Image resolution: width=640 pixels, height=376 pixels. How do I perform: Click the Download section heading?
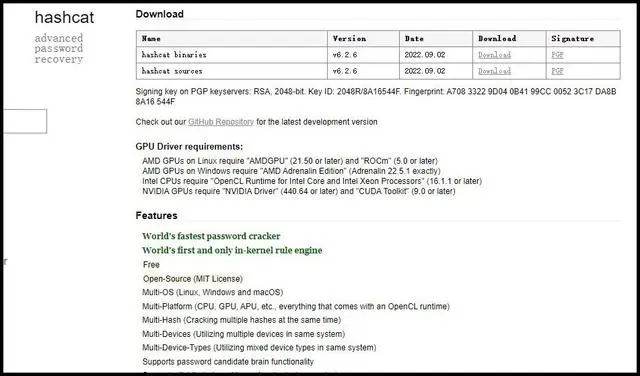coord(160,14)
